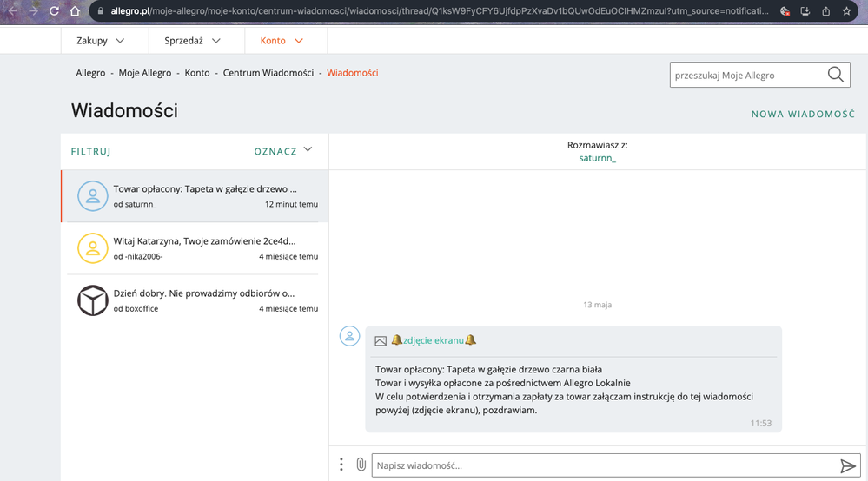Go to Centrum Wiadomości breadcrumb

[x=268, y=72]
